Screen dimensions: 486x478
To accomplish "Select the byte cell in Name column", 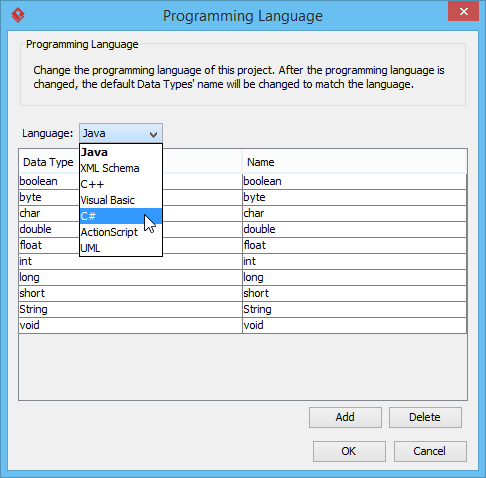I will 354,197.
